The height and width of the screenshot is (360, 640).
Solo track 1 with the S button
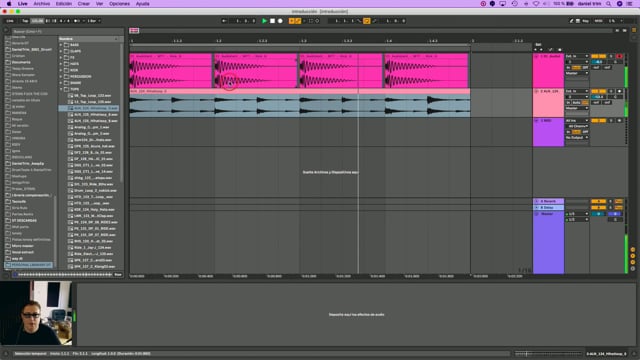[611, 56]
